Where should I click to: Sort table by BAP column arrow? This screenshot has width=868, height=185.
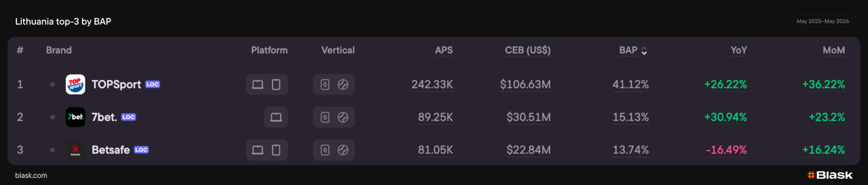(644, 51)
